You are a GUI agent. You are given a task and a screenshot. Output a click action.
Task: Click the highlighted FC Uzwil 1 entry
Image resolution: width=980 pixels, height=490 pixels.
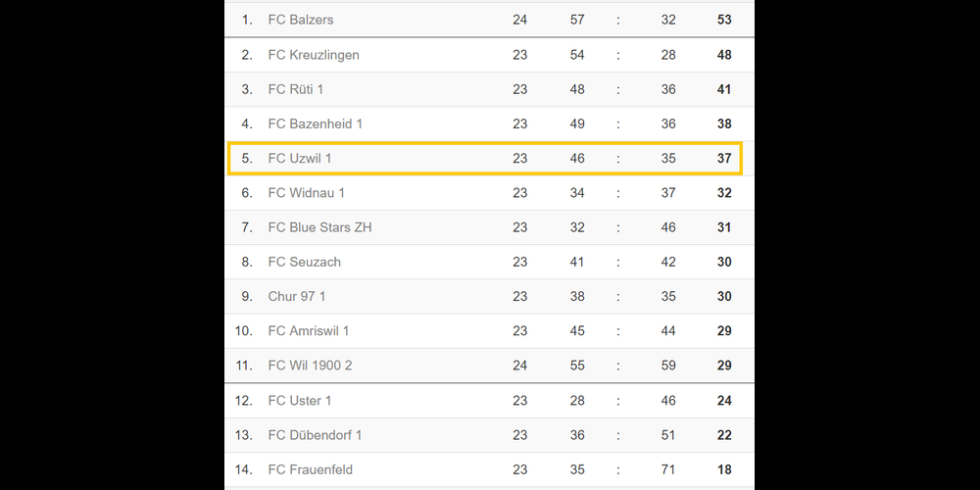[300, 158]
